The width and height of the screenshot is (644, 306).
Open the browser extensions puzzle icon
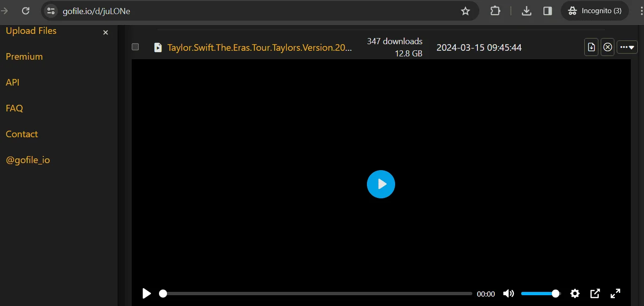coord(495,11)
